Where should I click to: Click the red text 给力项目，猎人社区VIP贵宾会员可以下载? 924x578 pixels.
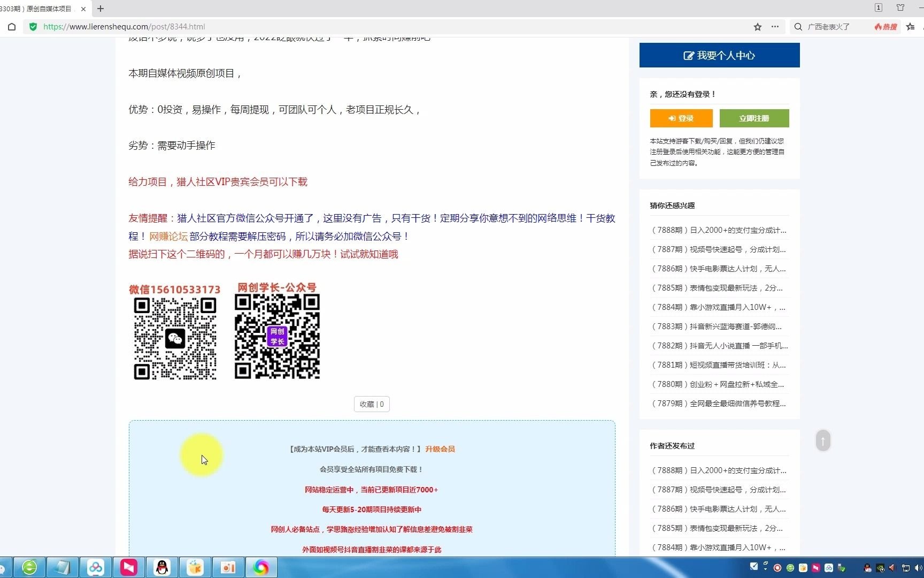218,182
